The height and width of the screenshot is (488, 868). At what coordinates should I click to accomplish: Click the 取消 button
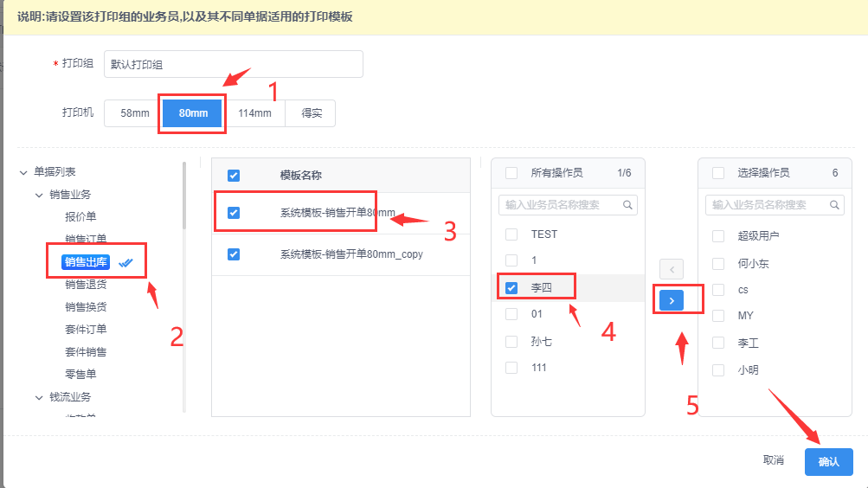(x=774, y=459)
